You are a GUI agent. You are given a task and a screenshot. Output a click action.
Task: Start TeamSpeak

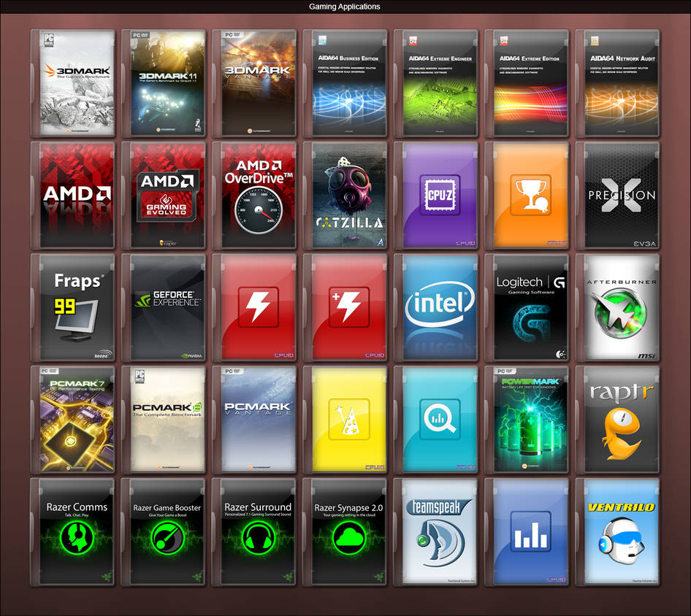click(x=438, y=533)
